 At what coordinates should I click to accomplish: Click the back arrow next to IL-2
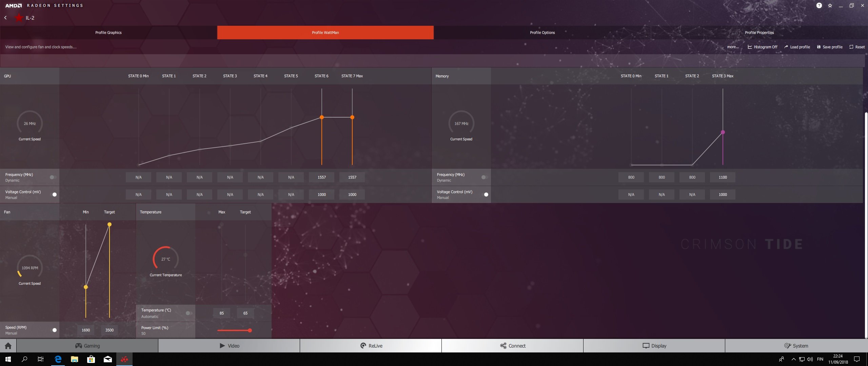[5, 18]
